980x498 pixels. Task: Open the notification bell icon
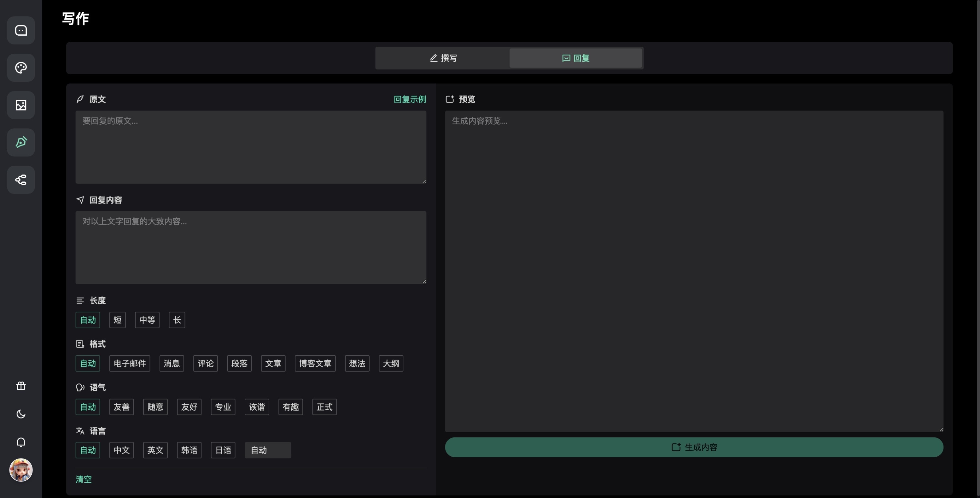point(21,442)
